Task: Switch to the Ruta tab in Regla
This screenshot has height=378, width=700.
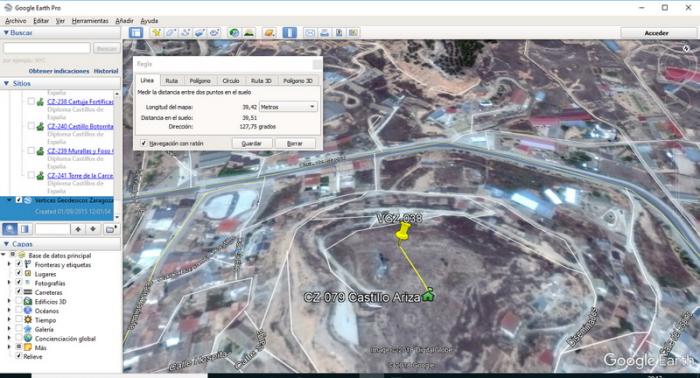Action: tap(171, 80)
